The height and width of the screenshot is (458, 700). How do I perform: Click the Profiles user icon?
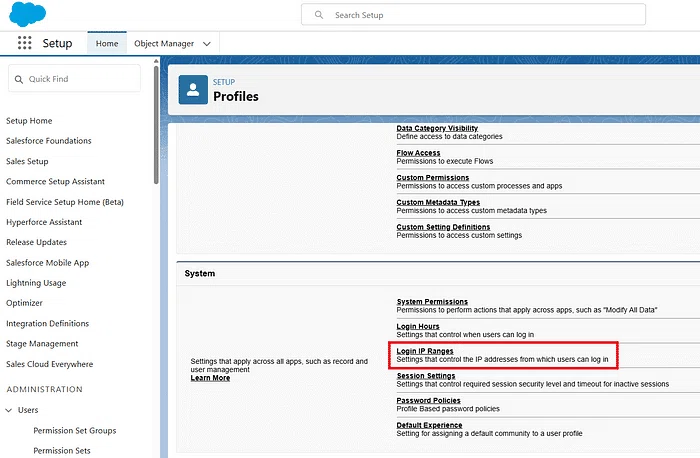[x=193, y=90]
